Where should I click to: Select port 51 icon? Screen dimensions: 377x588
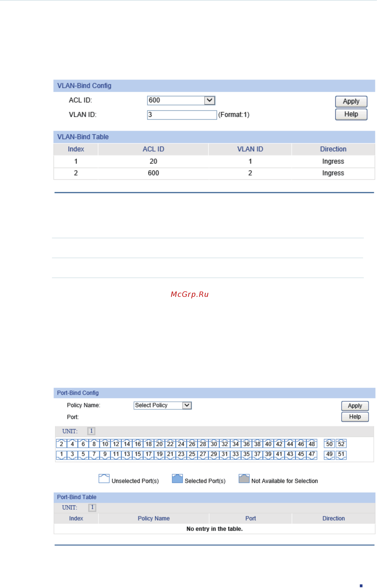[x=341, y=455]
